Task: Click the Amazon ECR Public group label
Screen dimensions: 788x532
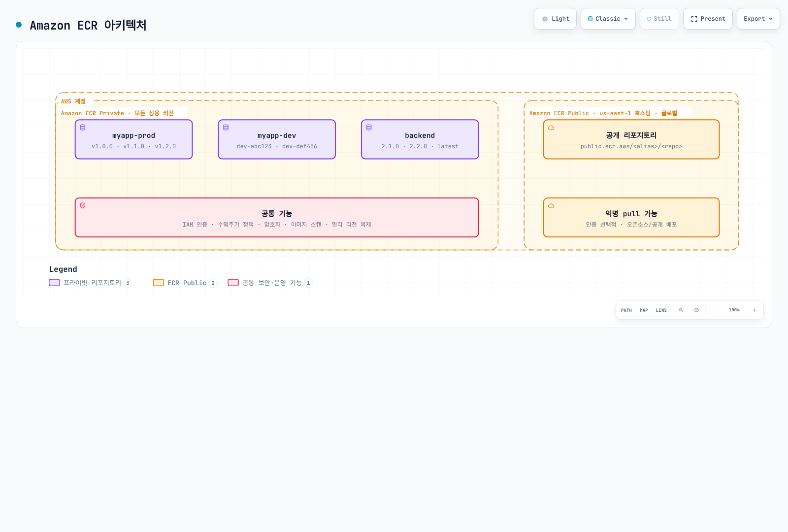Action: pos(603,113)
